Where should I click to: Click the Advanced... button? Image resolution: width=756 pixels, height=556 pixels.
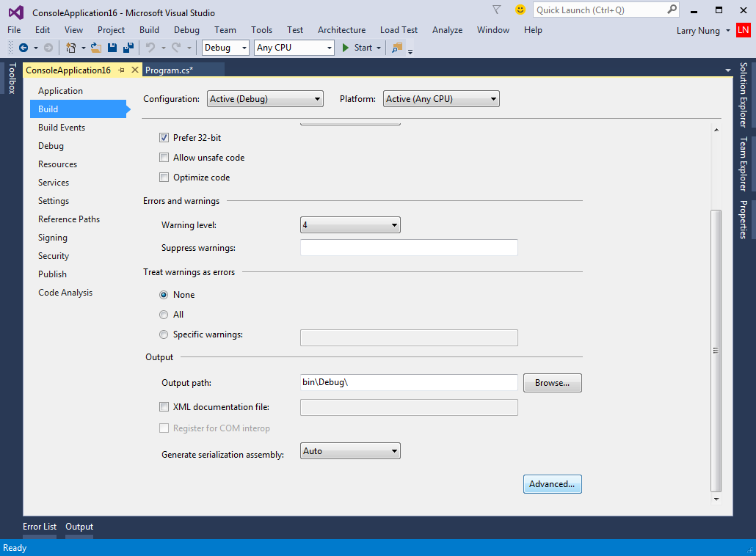553,484
